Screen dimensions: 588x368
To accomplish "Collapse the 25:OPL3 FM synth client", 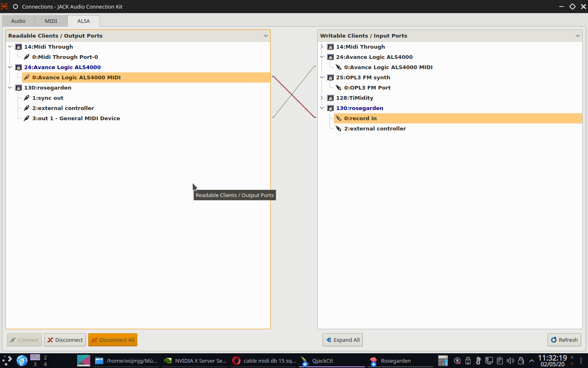I will [x=322, y=77].
